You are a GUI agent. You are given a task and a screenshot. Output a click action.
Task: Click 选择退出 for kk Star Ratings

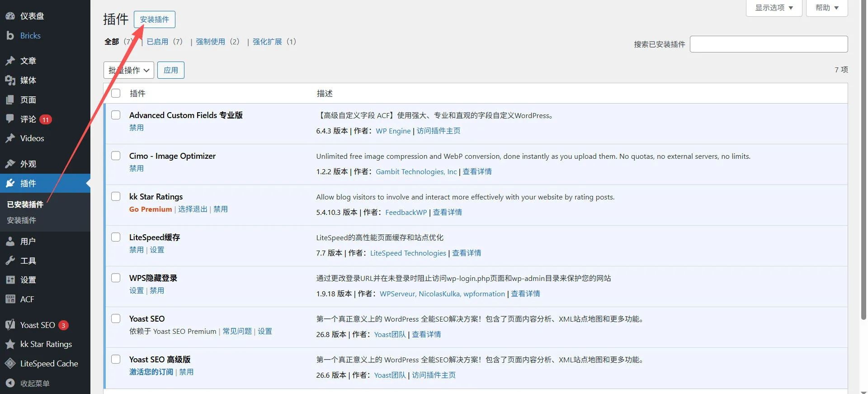tap(193, 209)
